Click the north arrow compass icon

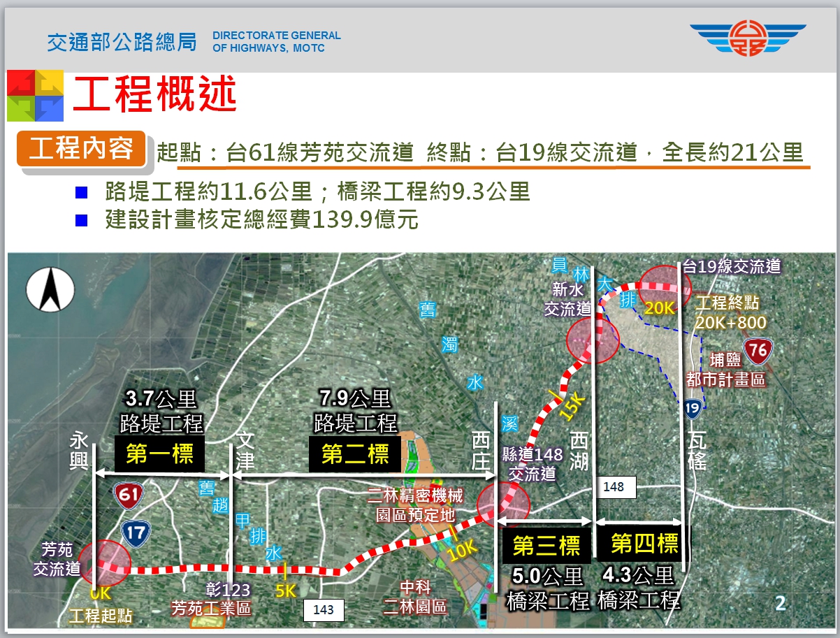tap(50, 289)
